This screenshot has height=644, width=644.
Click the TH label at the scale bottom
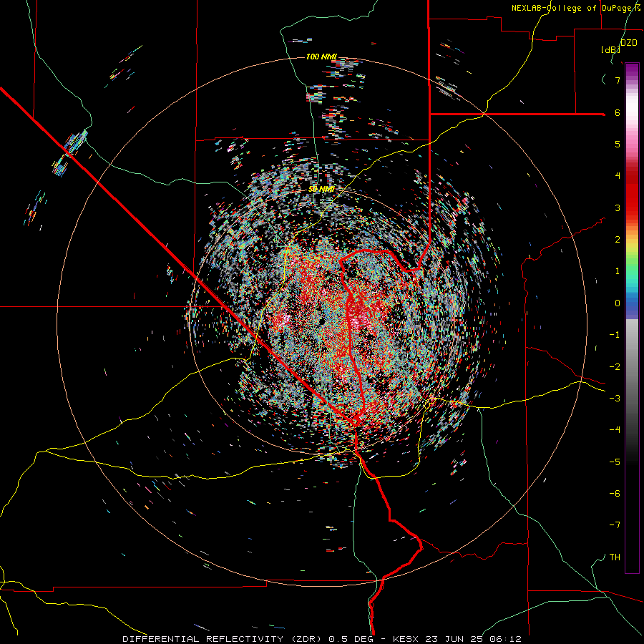point(615,557)
